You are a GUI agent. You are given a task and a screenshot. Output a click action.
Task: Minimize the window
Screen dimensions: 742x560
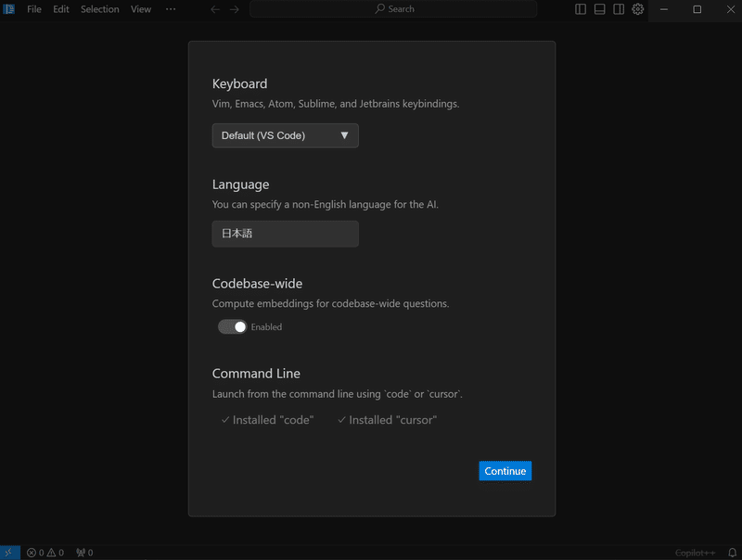coord(664,9)
